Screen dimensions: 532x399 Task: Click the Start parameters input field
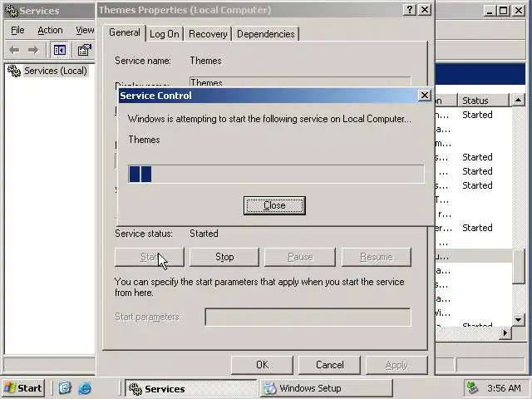[x=308, y=318]
